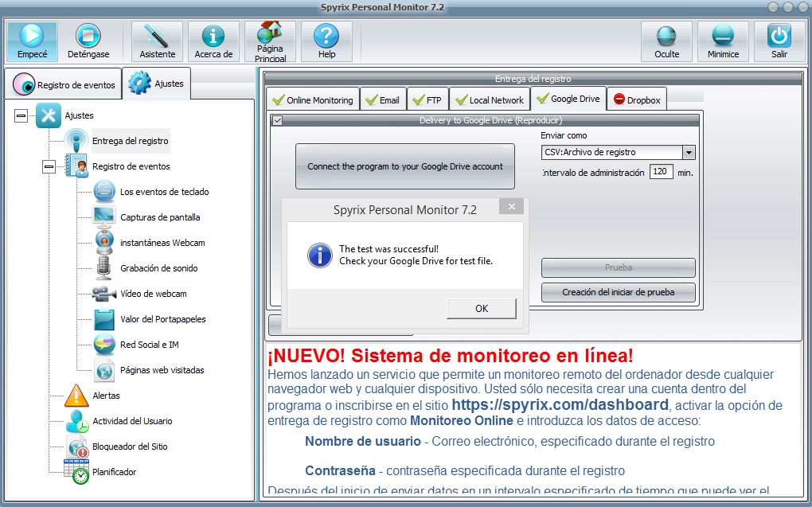The height and width of the screenshot is (507, 812).
Task: Switch to the Registro de eventos tab
Action: (64, 84)
